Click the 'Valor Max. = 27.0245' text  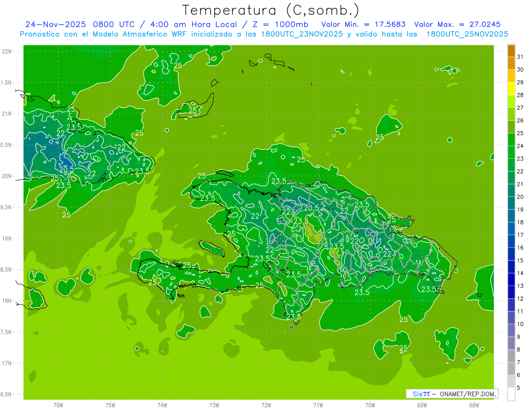point(457,24)
